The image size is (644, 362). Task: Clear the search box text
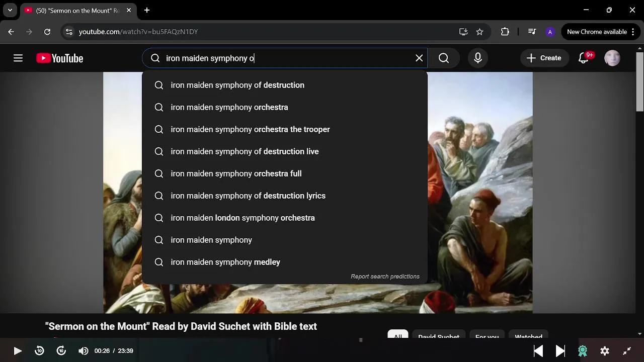tap(419, 58)
